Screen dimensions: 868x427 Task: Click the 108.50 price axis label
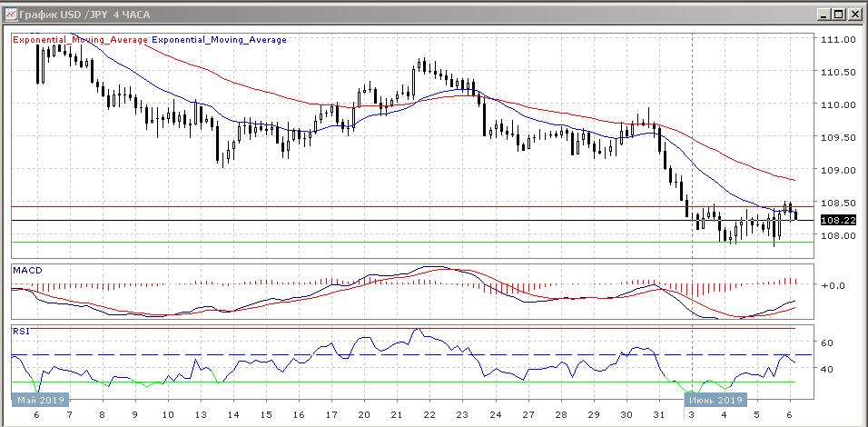pyautogui.click(x=837, y=203)
